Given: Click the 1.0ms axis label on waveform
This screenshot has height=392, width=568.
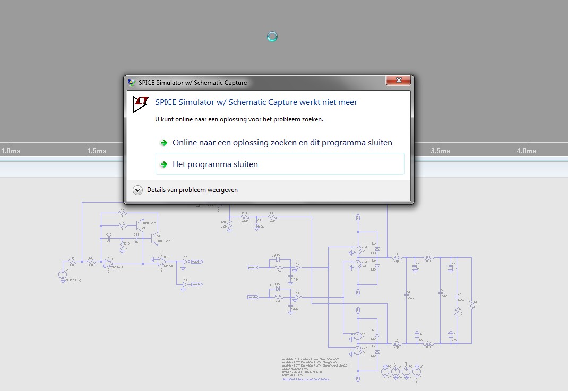Looking at the screenshot, I should tap(11, 151).
